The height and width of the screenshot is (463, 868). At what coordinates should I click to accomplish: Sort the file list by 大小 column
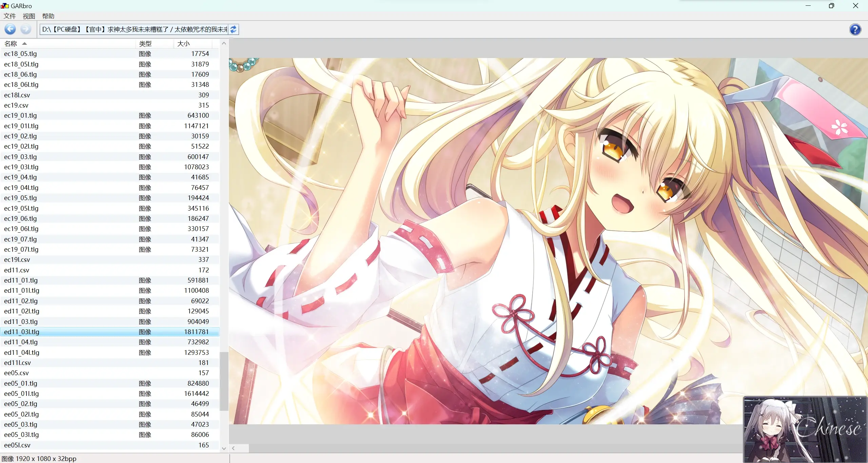(x=193, y=43)
